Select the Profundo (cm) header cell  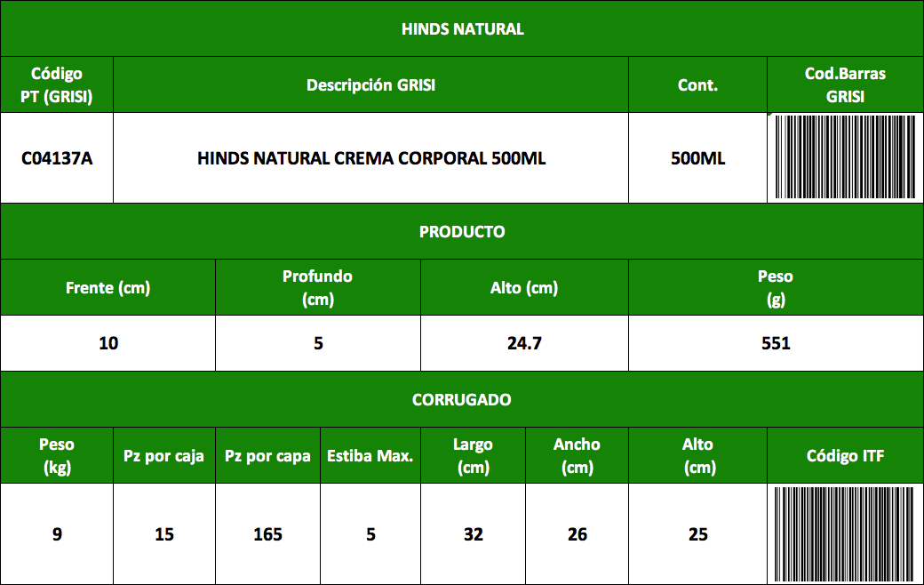pyautogui.click(x=318, y=287)
